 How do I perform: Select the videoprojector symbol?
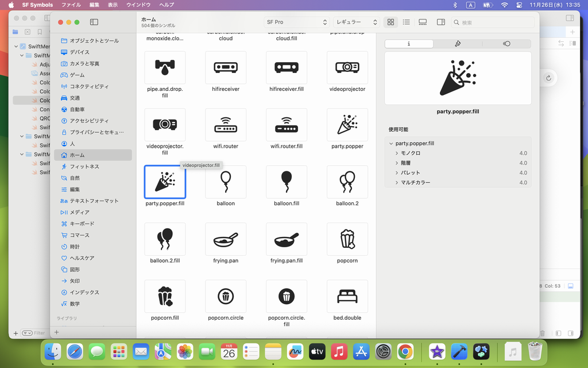(x=347, y=68)
